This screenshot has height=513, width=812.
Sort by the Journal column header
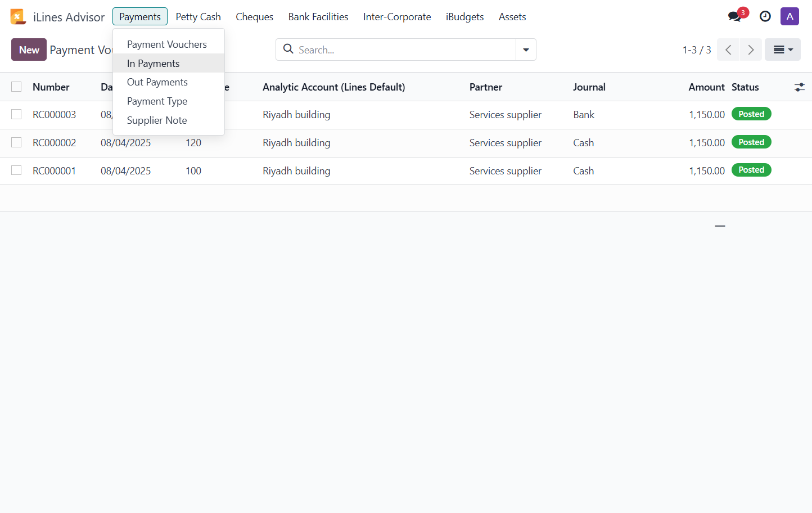click(589, 87)
